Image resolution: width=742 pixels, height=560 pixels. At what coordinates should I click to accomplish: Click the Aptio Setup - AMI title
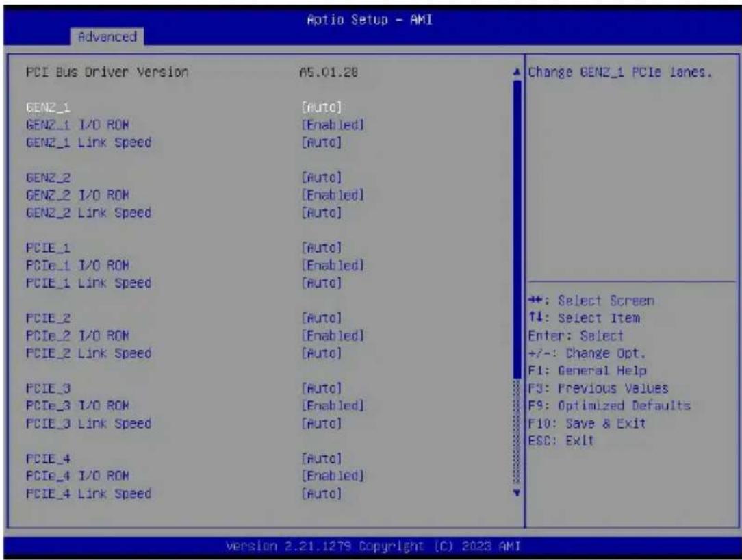coord(370,19)
